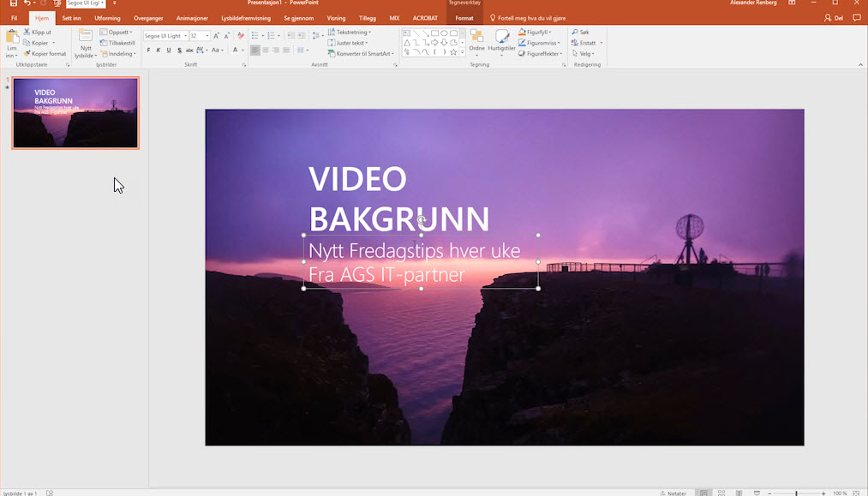Viewport: 868px width, 496px height.
Task: Toggle strikethrough (abc) formatting
Action: (189, 51)
